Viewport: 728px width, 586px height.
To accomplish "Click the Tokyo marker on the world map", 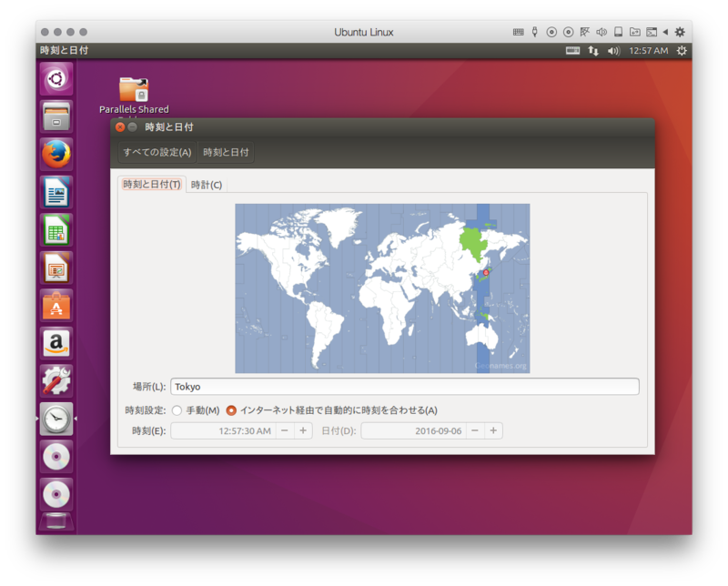I will (x=486, y=273).
